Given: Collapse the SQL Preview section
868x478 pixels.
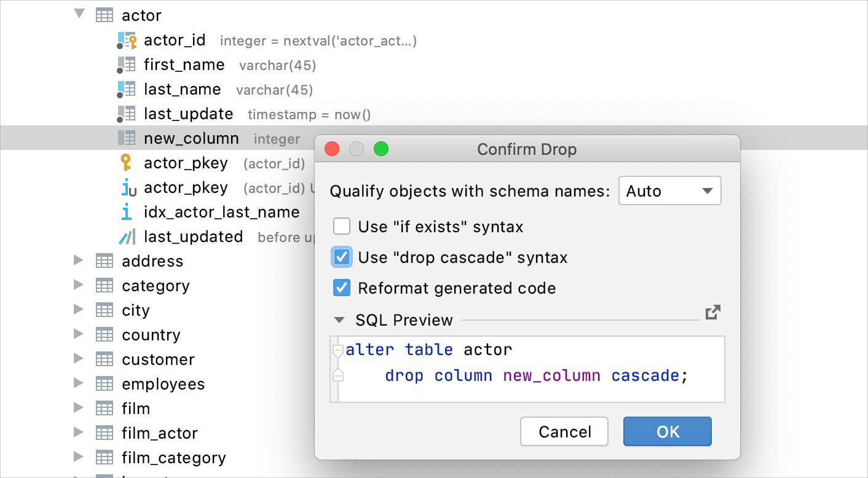Looking at the screenshot, I should pyautogui.click(x=339, y=319).
